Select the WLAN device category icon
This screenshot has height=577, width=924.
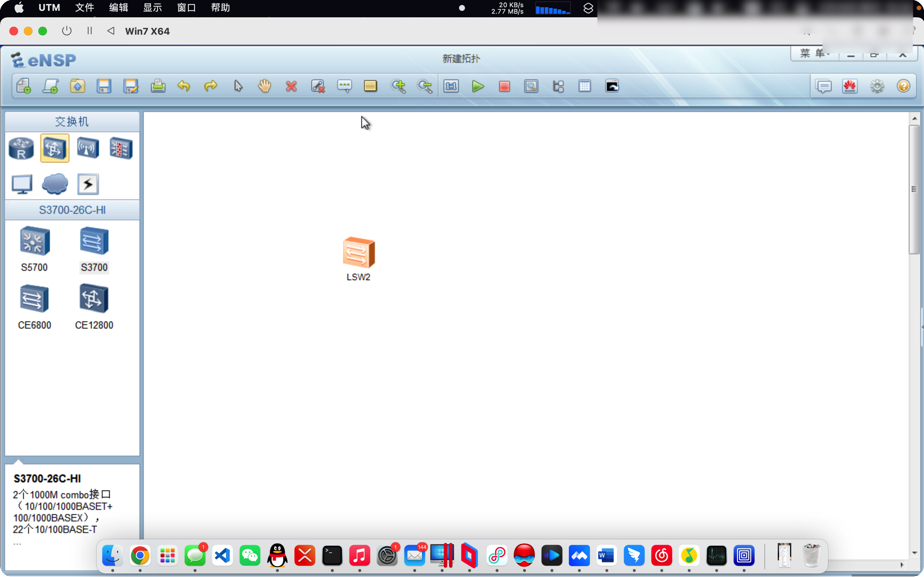coord(88,148)
